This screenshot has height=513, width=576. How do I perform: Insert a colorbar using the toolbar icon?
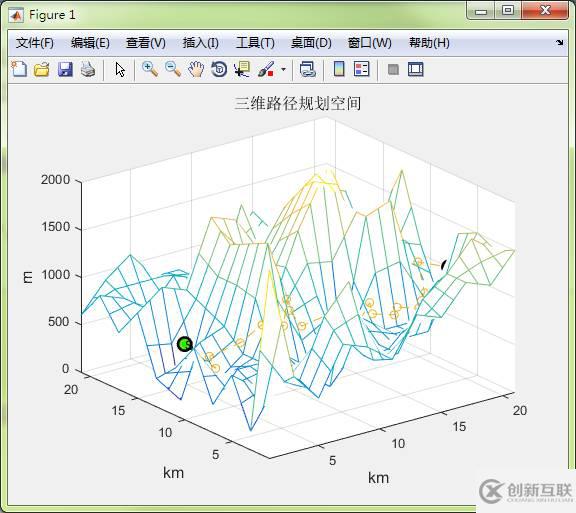pyautogui.click(x=339, y=69)
